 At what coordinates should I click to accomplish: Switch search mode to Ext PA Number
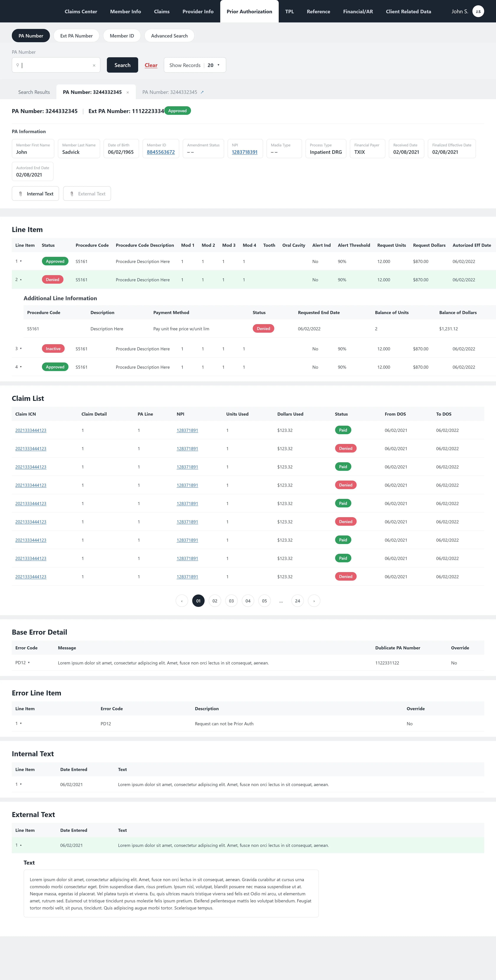tap(76, 36)
